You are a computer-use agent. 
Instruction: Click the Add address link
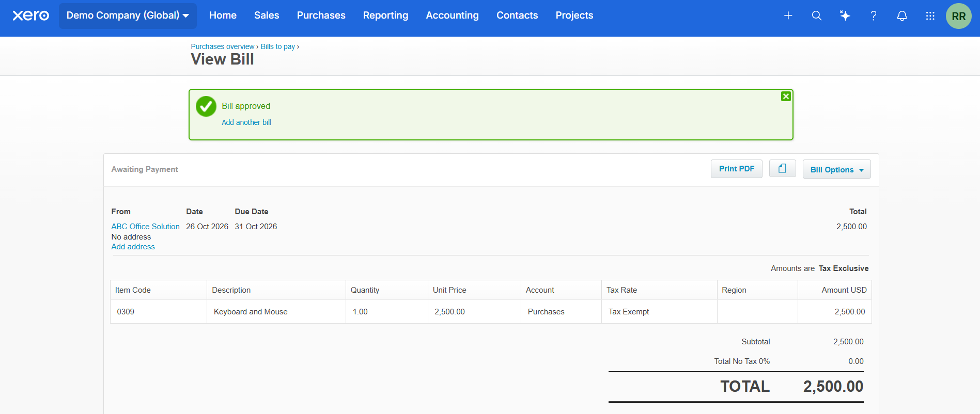click(x=133, y=247)
